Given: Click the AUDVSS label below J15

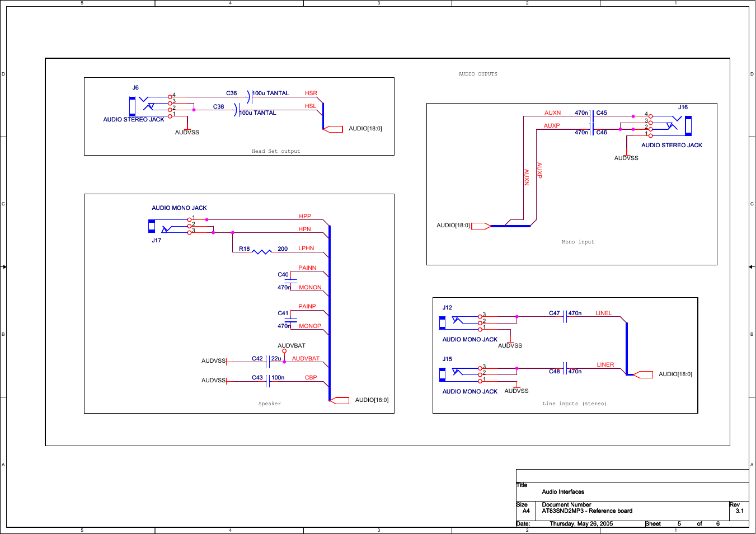Looking at the screenshot, I should [x=516, y=391].
